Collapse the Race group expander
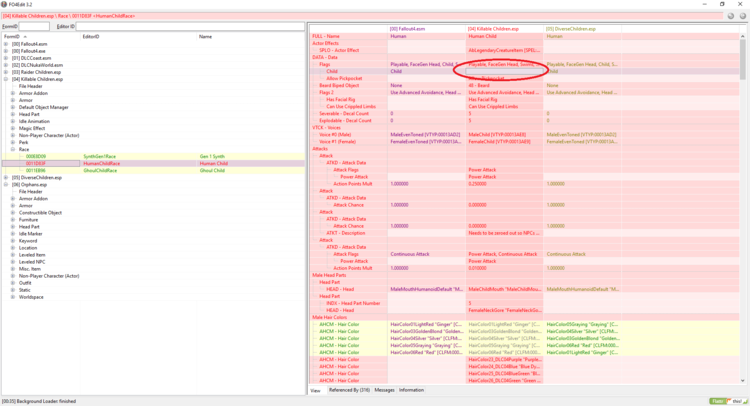 point(13,150)
